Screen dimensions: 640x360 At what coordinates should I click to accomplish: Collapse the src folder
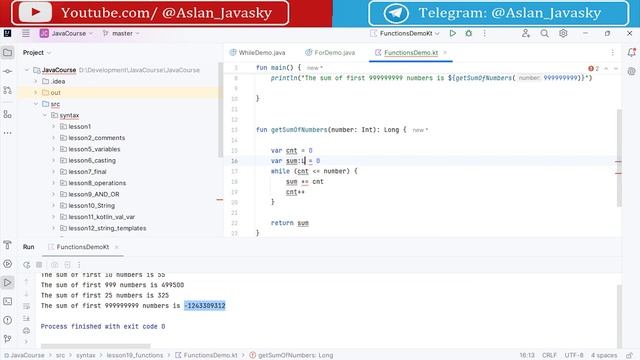(36, 104)
